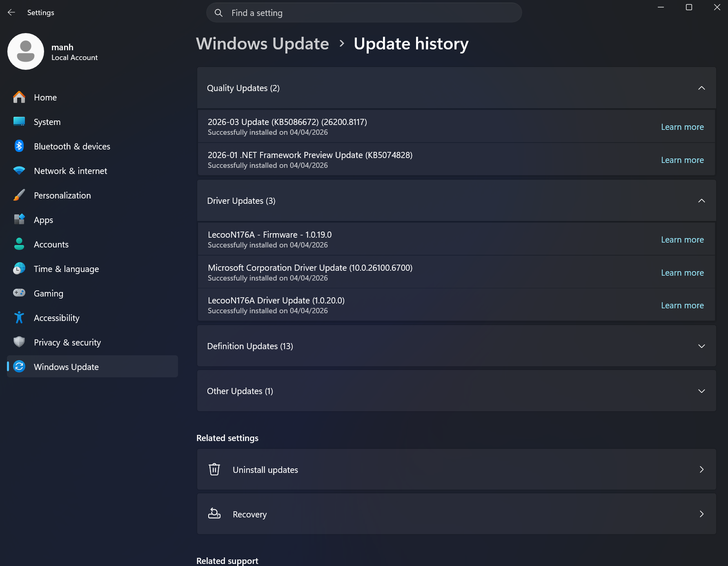Click the Network & internet wifi icon
The image size is (728, 566).
pyautogui.click(x=19, y=171)
